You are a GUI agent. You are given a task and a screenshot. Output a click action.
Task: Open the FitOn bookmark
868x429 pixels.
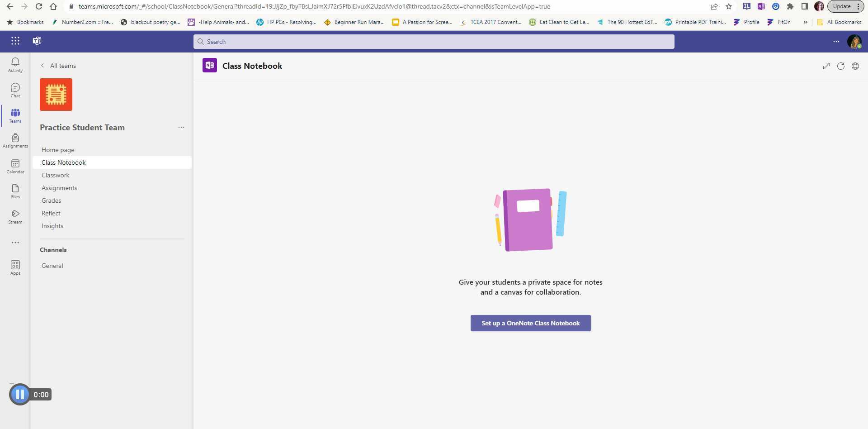pyautogui.click(x=779, y=22)
